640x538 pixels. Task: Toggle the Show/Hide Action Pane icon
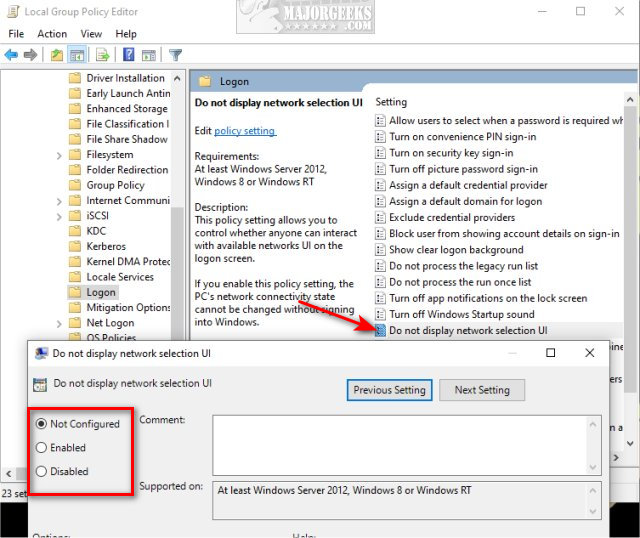(149, 55)
